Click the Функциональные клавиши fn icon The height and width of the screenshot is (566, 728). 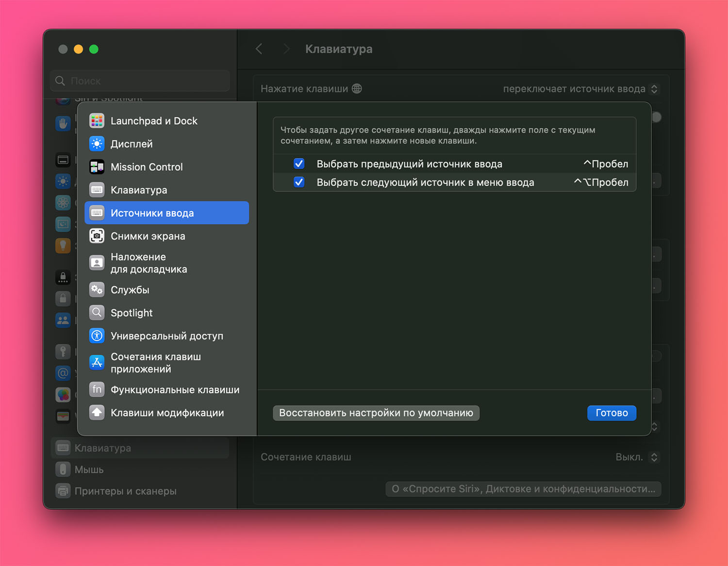point(97,389)
